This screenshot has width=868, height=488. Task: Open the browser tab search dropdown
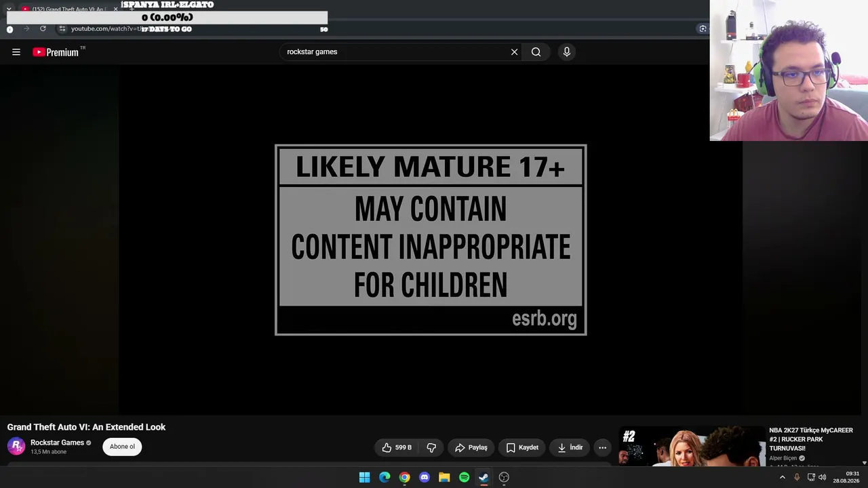click(8, 9)
